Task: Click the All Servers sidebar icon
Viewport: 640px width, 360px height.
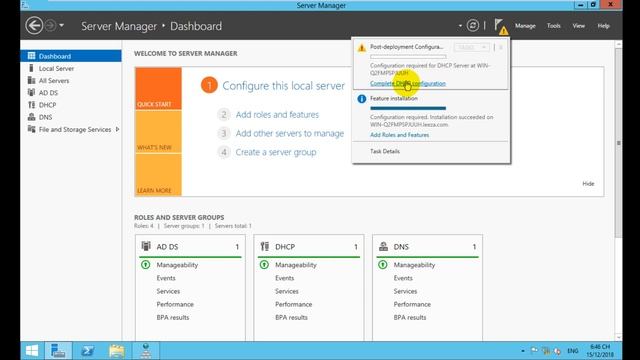Action: pyautogui.click(x=31, y=80)
